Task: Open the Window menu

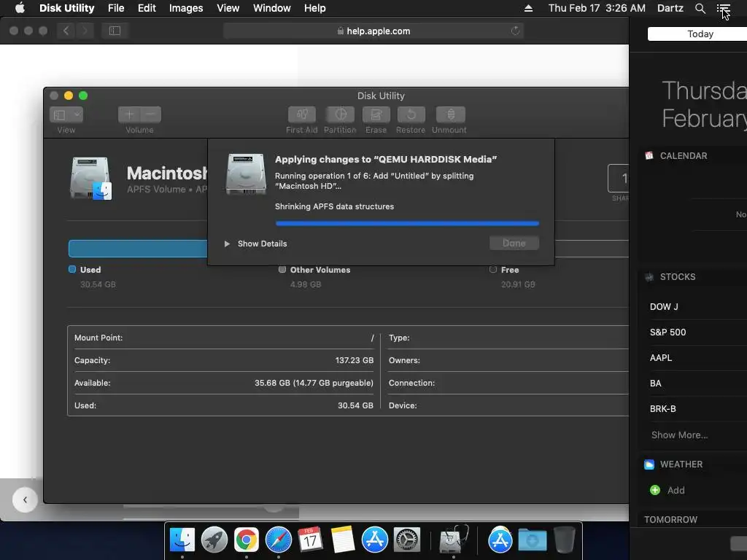Action: tap(271, 8)
